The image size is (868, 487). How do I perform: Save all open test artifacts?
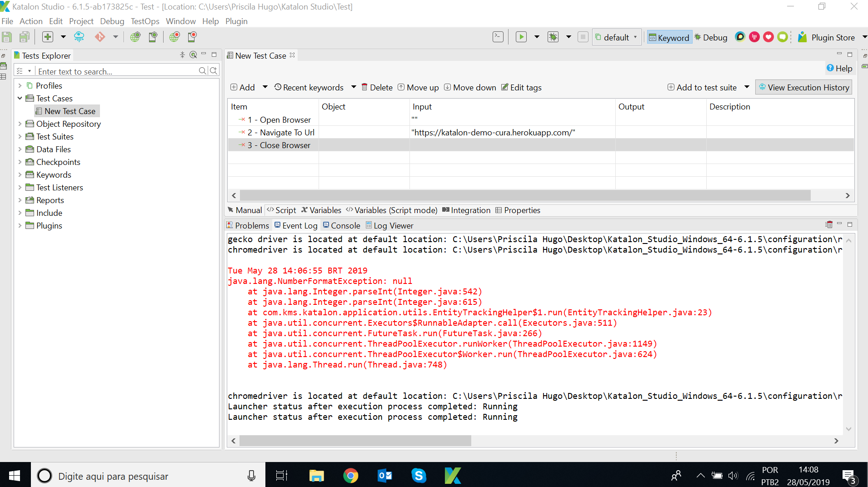point(24,37)
